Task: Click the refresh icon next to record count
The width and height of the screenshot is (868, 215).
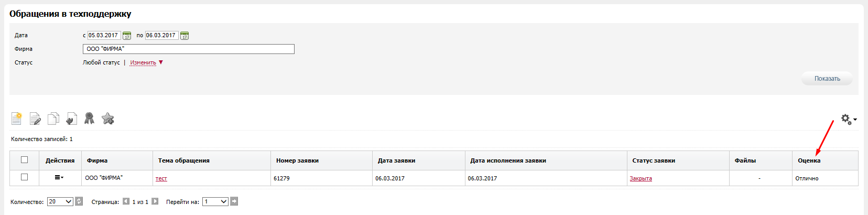Action: 79,201
